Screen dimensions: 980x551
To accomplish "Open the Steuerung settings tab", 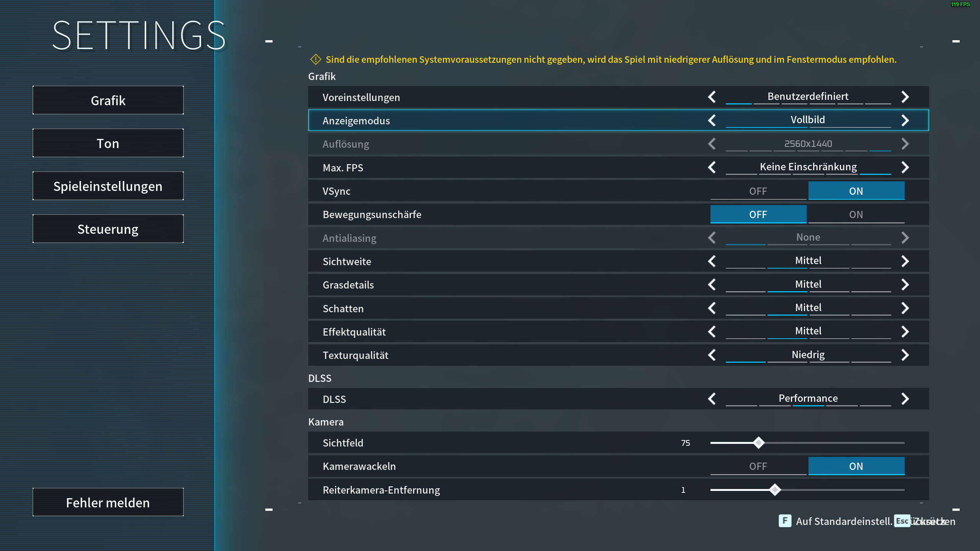I will pos(108,229).
